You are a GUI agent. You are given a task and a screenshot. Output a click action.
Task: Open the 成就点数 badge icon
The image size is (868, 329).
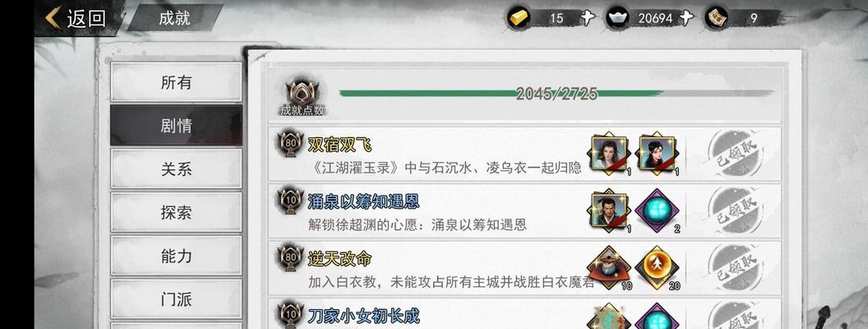point(302,98)
